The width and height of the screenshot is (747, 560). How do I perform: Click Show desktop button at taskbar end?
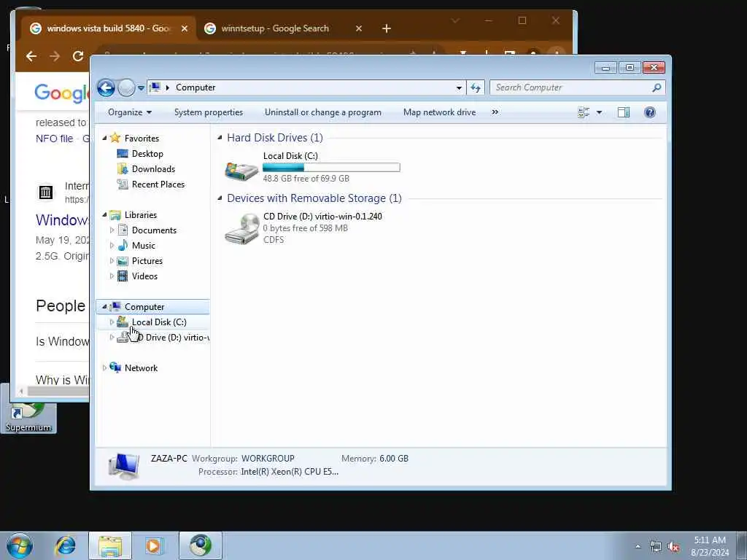pyautogui.click(x=742, y=545)
